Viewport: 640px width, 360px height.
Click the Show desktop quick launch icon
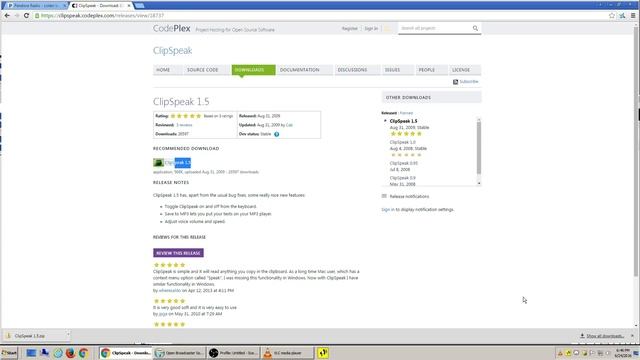pos(31,353)
